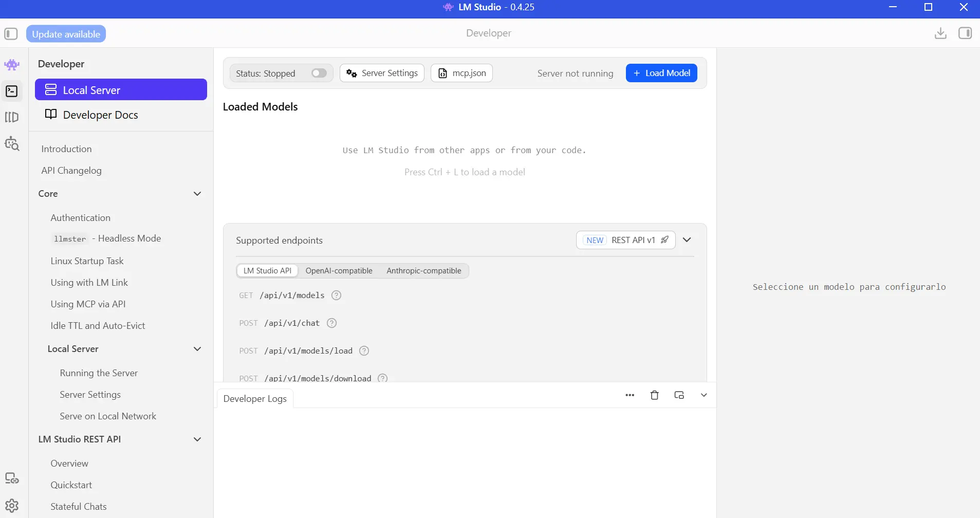Open the mcp.json button

[x=461, y=73]
